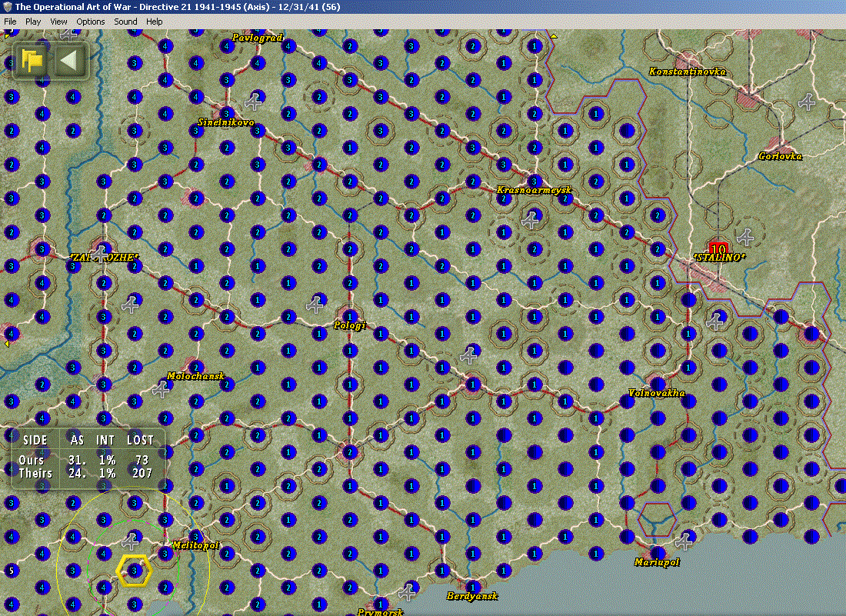Click the 207 losses value
Screen dimensions: 846x616
(x=142, y=473)
